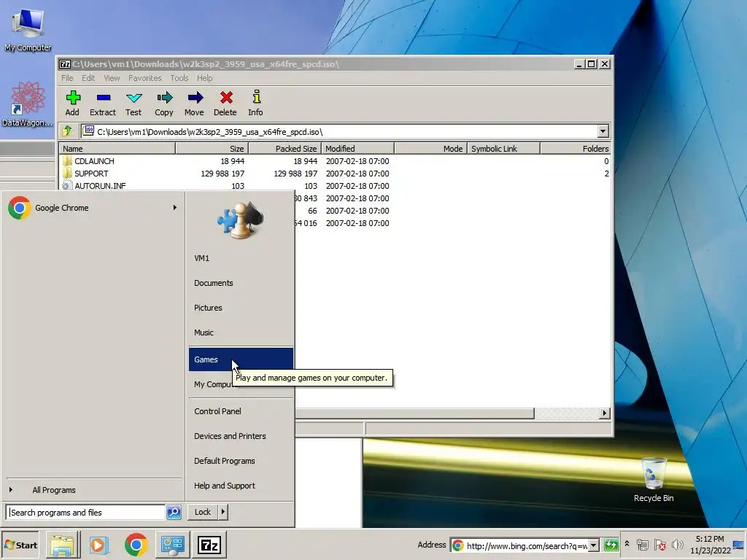Click the My Computer desktop icon
This screenshot has width=747, height=560.
(x=28, y=29)
